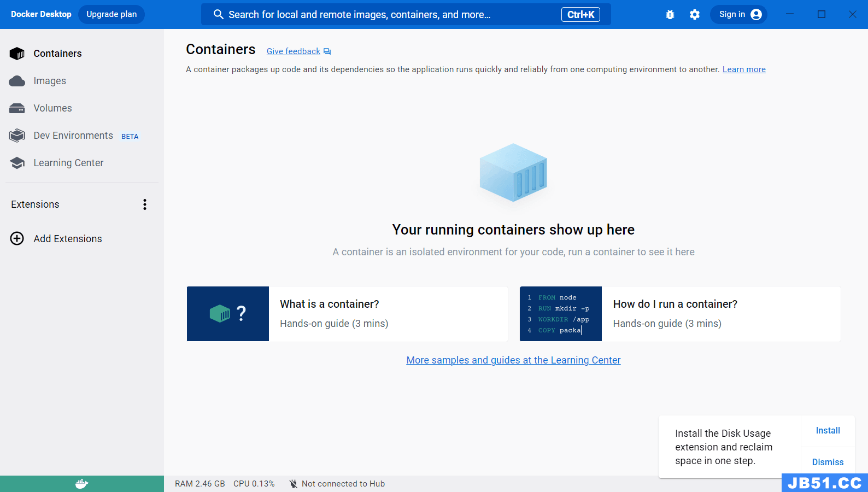Open the 'What is a container?' thumbnail
The height and width of the screenshot is (492, 868).
pos(228,314)
